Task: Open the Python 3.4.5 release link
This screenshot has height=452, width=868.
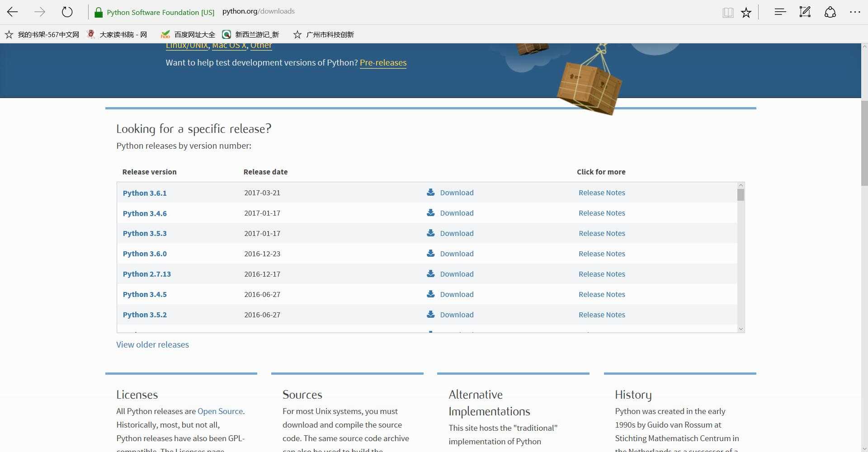Action: point(145,294)
